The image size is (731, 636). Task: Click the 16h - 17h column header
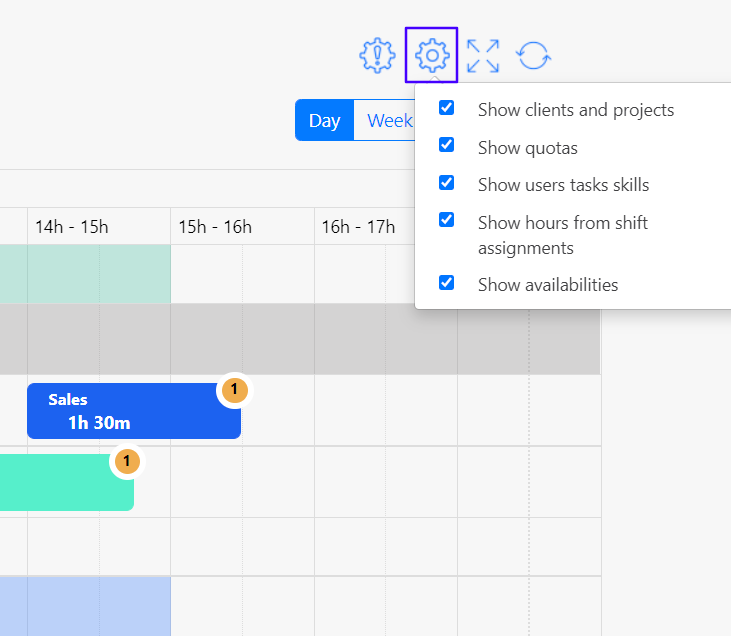click(x=358, y=227)
